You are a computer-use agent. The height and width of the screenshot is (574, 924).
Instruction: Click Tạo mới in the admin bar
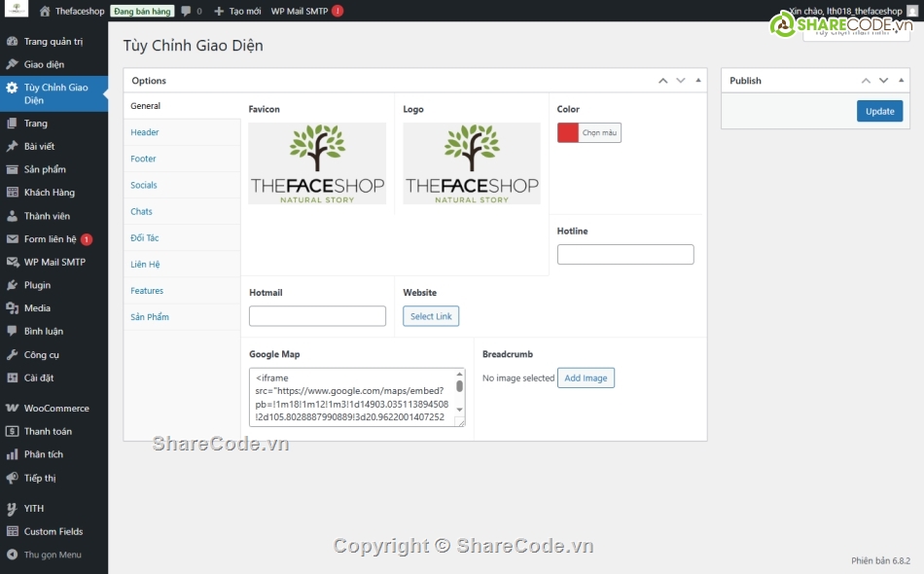click(x=237, y=11)
